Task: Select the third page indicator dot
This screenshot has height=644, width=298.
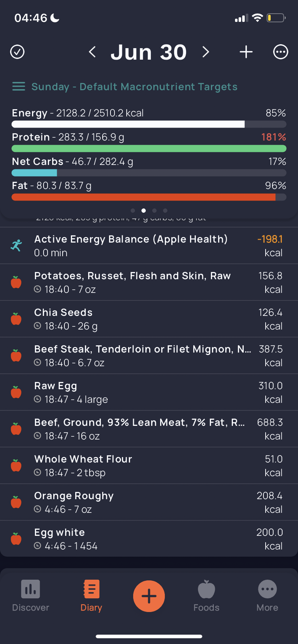Action: tap(154, 211)
